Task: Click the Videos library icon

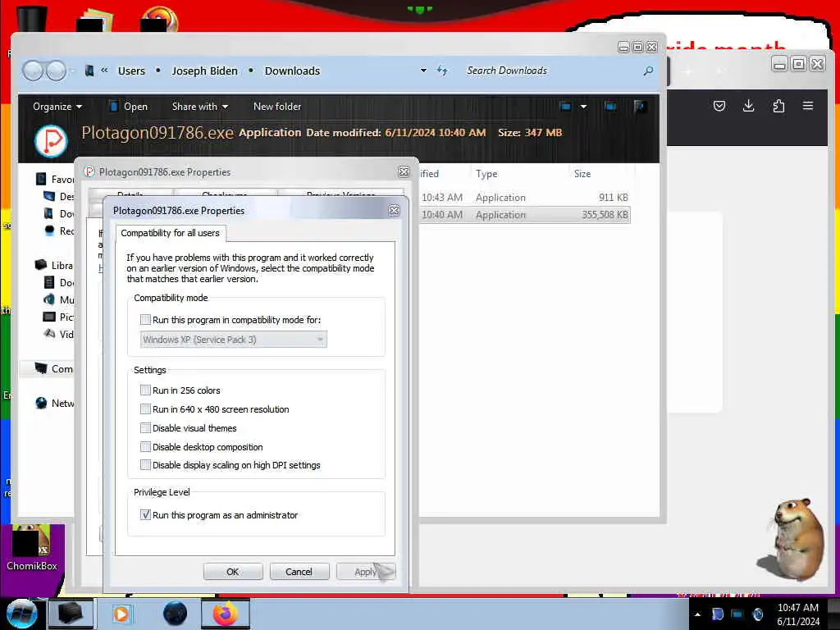Action: pos(48,334)
